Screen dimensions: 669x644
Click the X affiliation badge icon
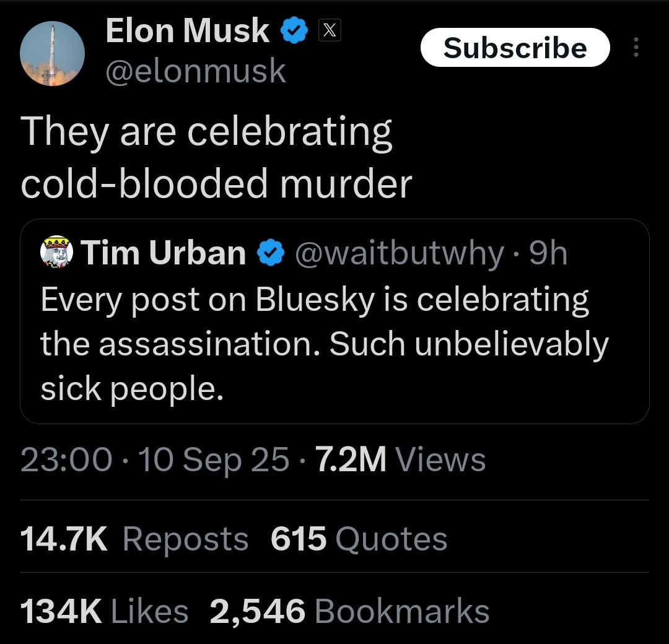pos(330,31)
